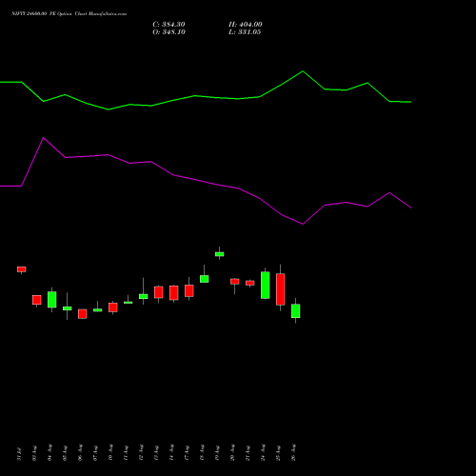Viewport: 476px width, 476px height.
Task: Select the open value "O: 348.10"
Action: click(x=169, y=32)
